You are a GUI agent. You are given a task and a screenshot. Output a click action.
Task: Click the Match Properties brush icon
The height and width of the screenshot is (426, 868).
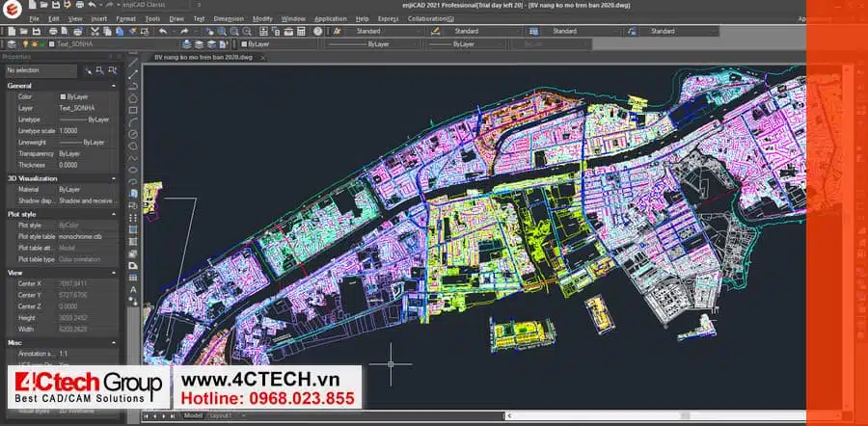click(x=132, y=32)
